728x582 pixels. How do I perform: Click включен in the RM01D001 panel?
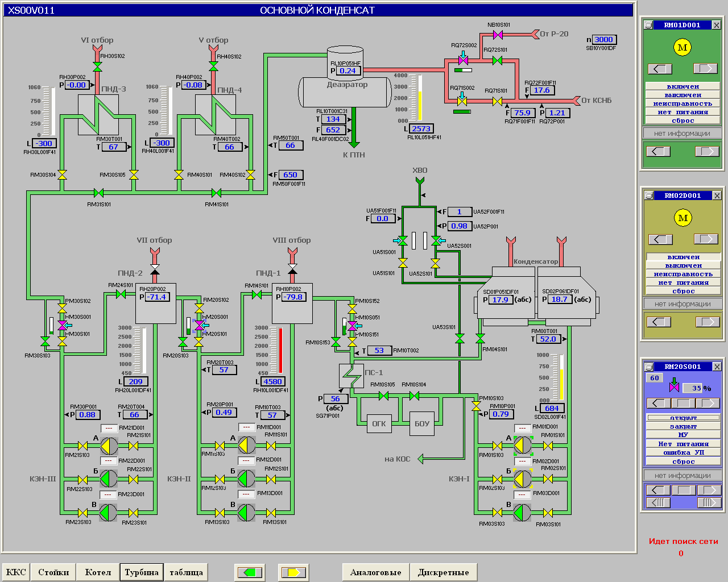pos(683,86)
